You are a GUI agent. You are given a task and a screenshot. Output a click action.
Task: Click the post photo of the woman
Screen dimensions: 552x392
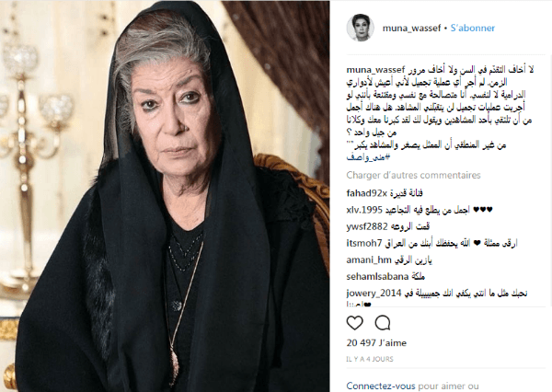(165, 196)
